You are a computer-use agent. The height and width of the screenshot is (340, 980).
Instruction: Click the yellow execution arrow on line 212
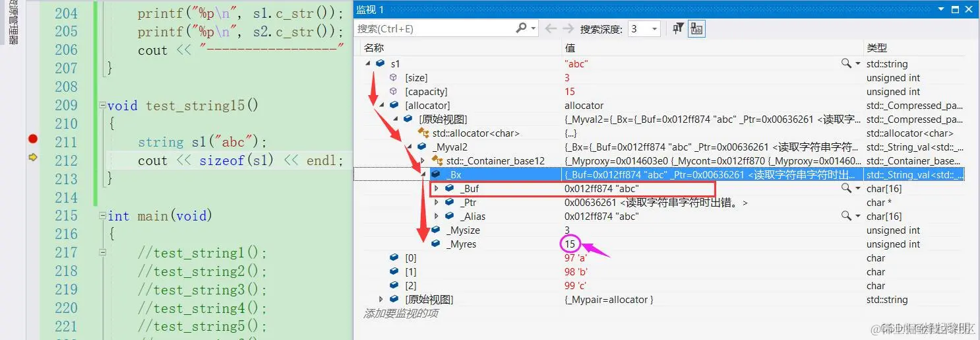tap(32, 157)
